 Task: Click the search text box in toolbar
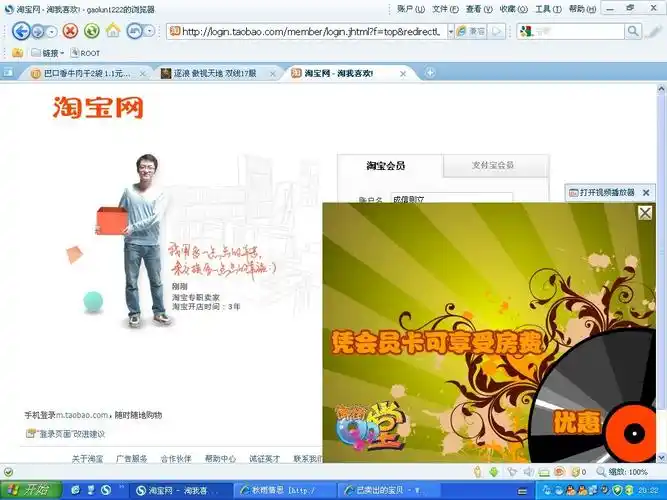(571, 31)
